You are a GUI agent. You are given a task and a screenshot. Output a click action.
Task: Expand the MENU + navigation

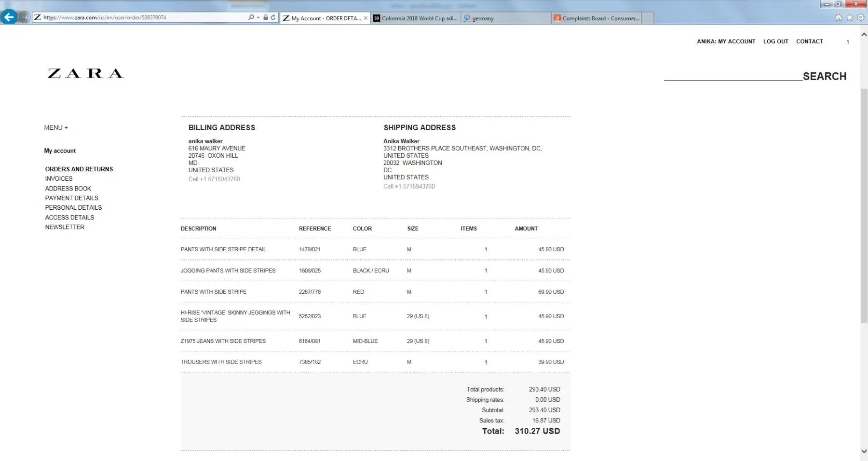56,128
